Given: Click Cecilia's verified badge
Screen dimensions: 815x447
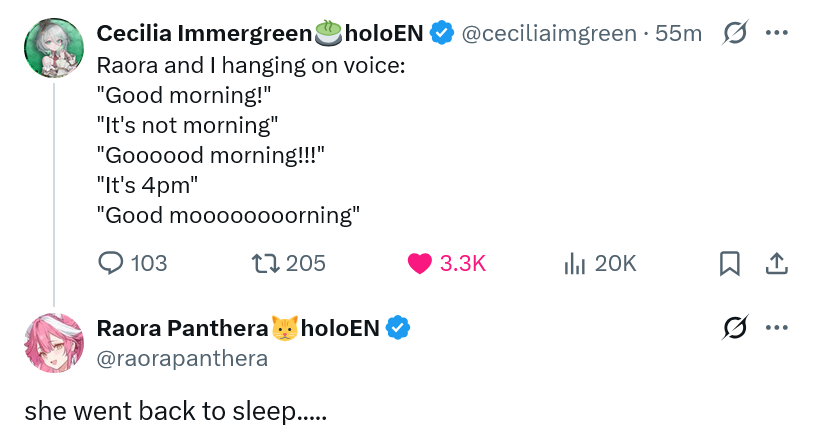Looking at the screenshot, I should (442, 34).
